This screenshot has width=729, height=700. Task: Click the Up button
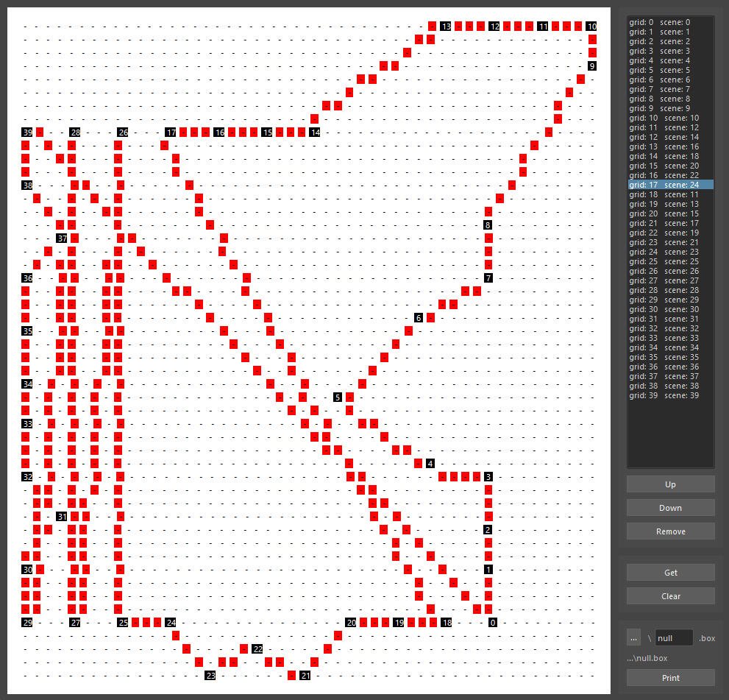tap(670, 484)
